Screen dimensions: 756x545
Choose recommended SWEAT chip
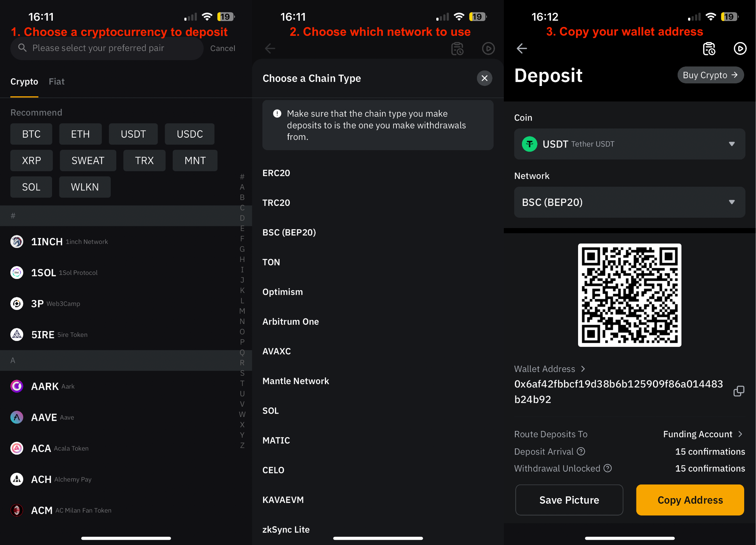(x=88, y=161)
